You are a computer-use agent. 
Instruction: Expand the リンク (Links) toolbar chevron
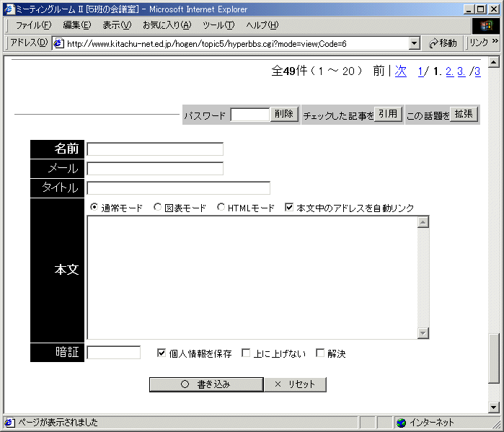click(x=495, y=41)
